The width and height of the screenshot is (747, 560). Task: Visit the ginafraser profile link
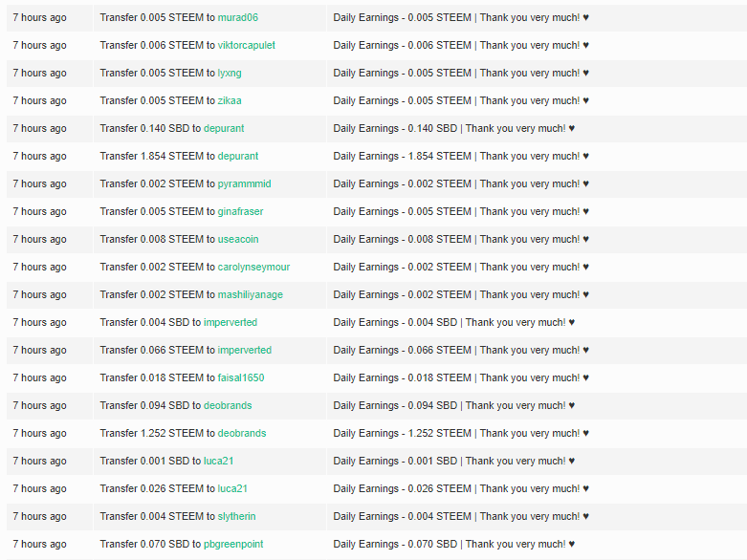(241, 211)
